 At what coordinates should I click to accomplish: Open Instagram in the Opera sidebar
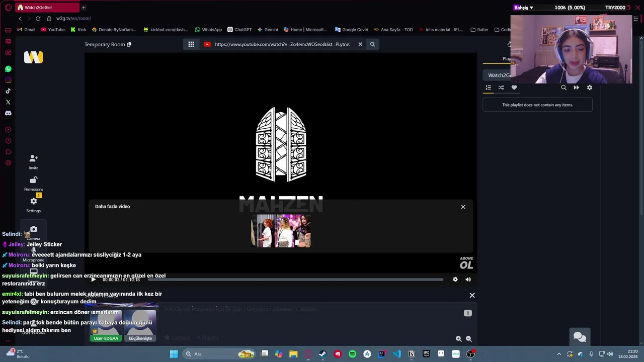coord(8,80)
